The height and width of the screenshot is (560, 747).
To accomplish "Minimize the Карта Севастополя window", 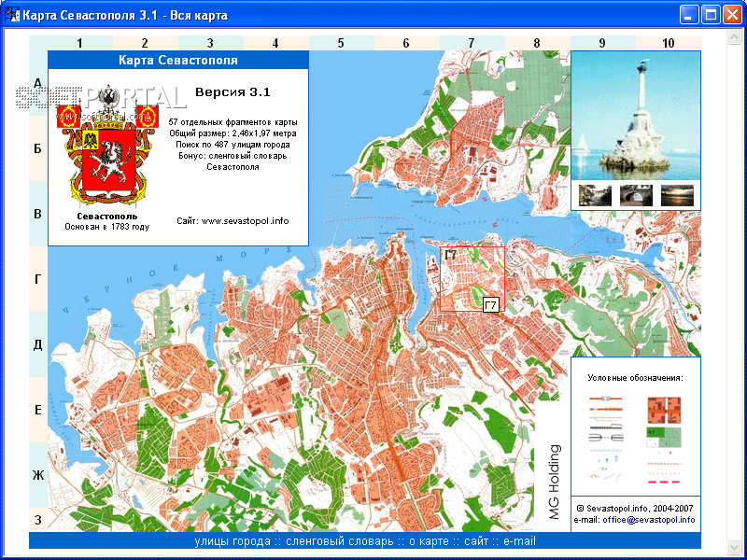I will pos(688,15).
